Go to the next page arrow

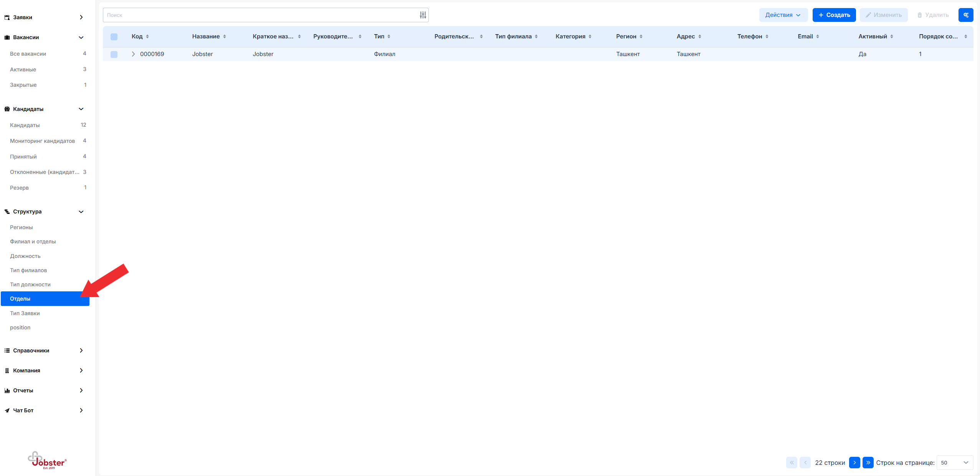pos(854,463)
